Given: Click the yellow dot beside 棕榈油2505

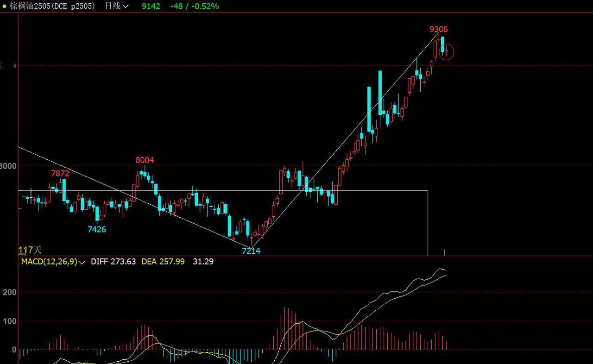Looking at the screenshot, I should coord(5,6).
